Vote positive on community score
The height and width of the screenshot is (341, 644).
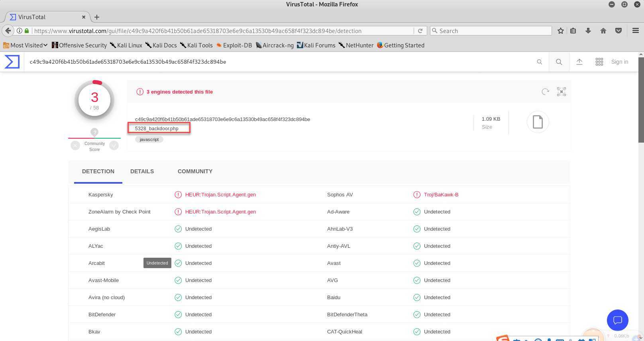point(114,146)
